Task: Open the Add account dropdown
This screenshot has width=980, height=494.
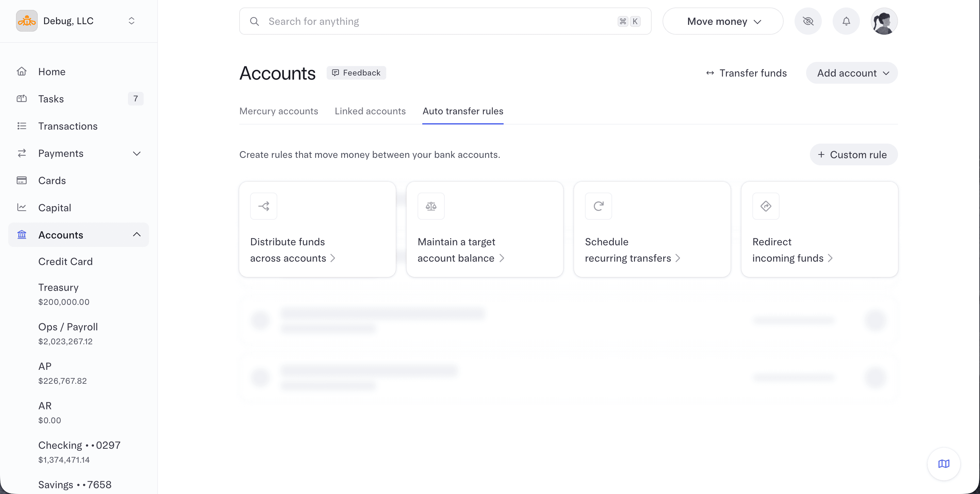Action: (x=851, y=73)
